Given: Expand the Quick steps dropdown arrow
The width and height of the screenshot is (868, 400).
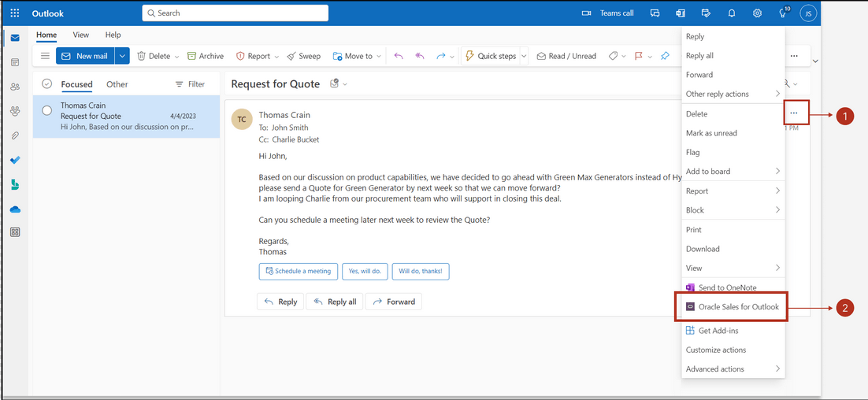Looking at the screenshot, I should pyautogui.click(x=525, y=56).
